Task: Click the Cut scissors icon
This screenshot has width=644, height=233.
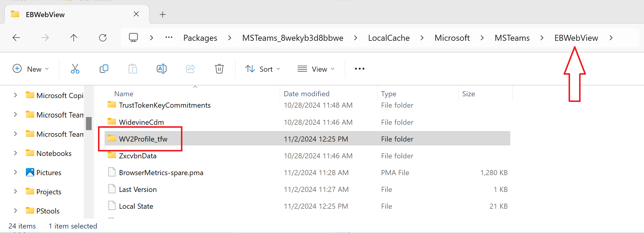Action: [75, 69]
